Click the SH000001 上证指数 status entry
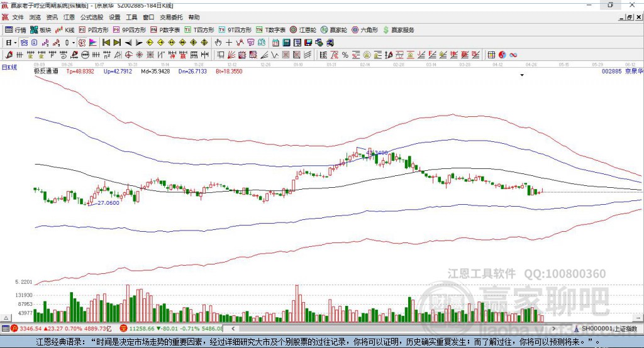644x348 pixels. tap(609, 329)
